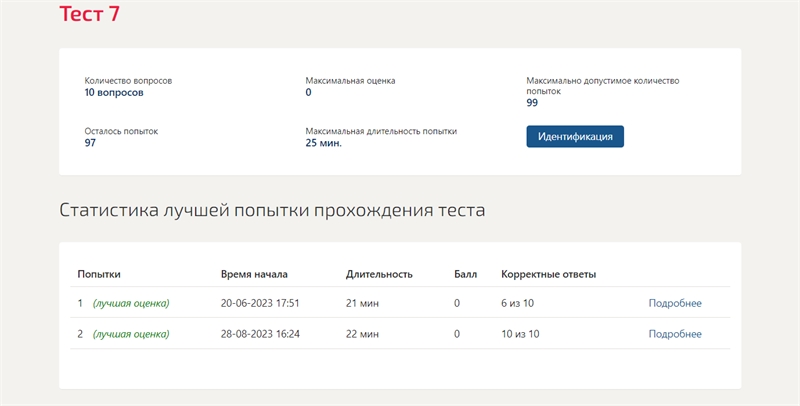
Task: Click the 'Количество вопросов' label
Action: click(128, 81)
